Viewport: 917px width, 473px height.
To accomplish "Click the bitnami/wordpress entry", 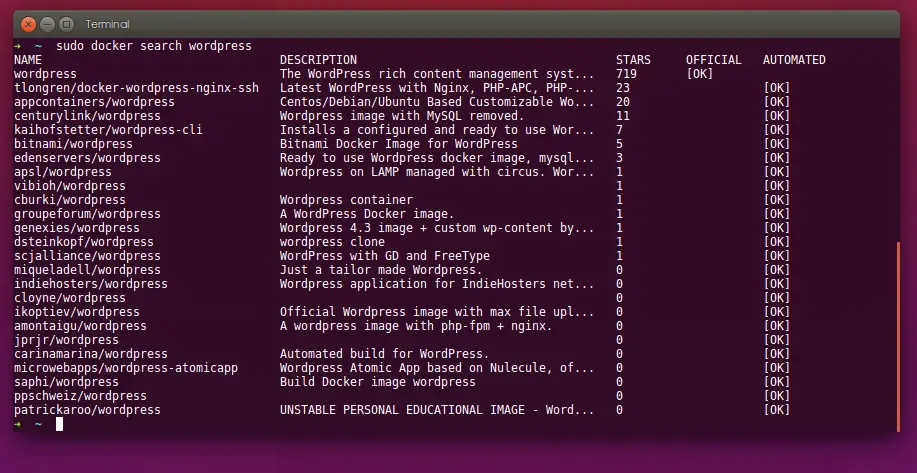I will [73, 144].
